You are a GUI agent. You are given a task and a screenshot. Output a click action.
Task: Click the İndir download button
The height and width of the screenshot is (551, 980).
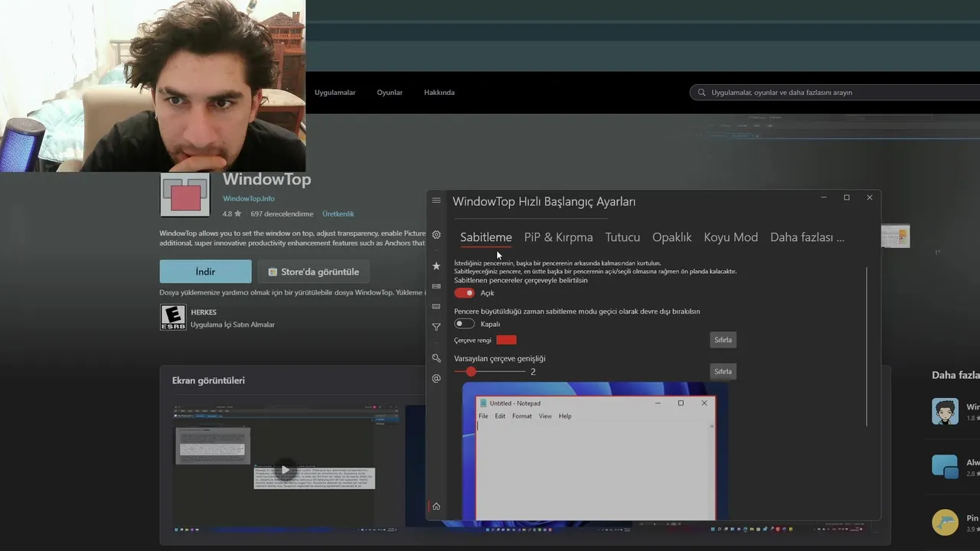pyautogui.click(x=205, y=272)
